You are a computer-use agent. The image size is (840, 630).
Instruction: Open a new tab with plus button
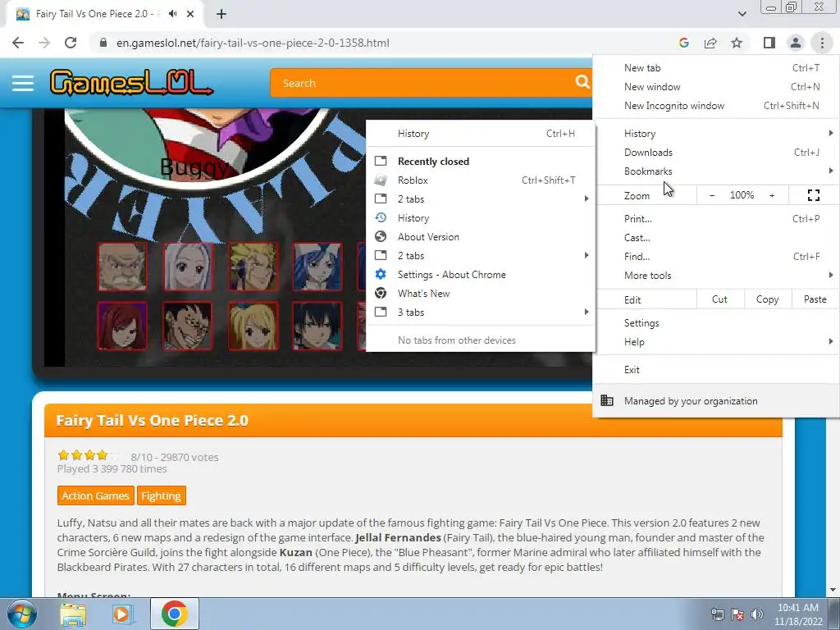(x=221, y=14)
